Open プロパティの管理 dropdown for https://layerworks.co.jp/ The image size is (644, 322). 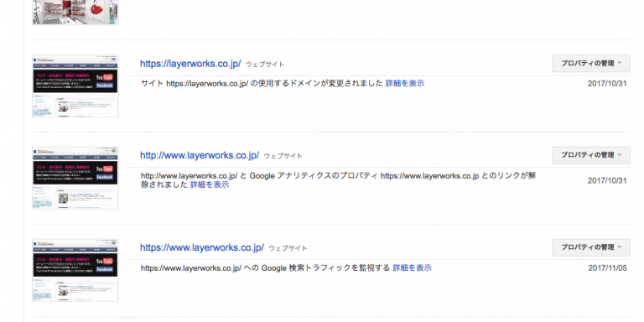pos(591,63)
